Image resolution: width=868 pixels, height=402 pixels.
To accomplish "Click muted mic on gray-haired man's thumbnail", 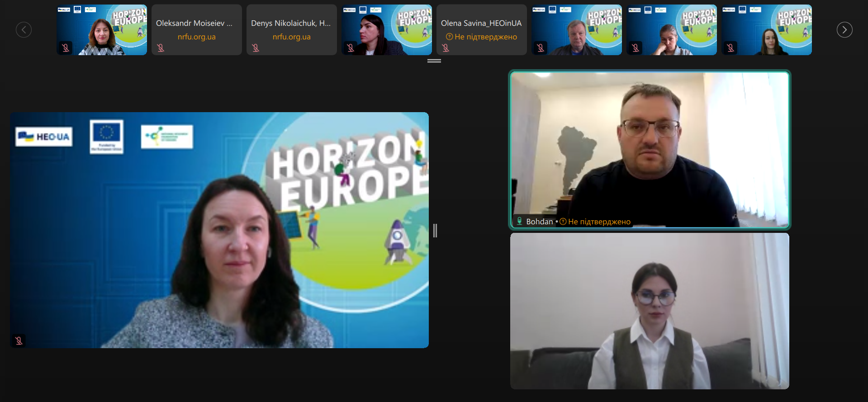I will click(x=541, y=48).
